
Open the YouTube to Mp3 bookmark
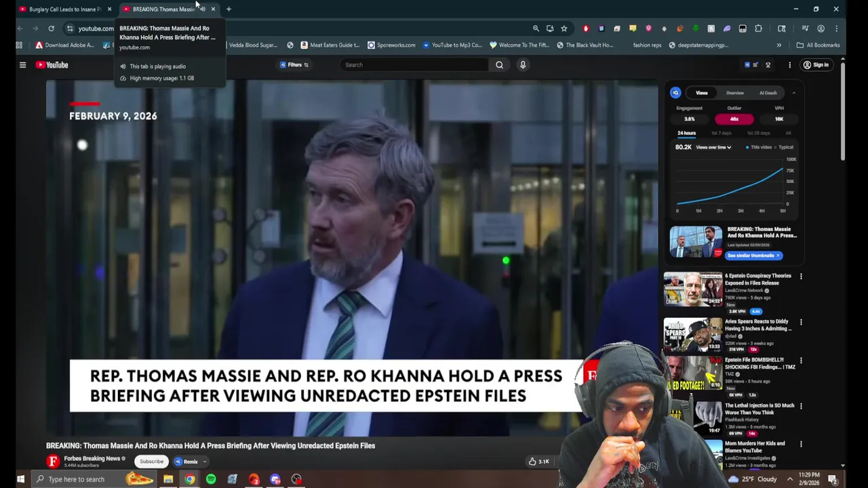click(x=452, y=45)
